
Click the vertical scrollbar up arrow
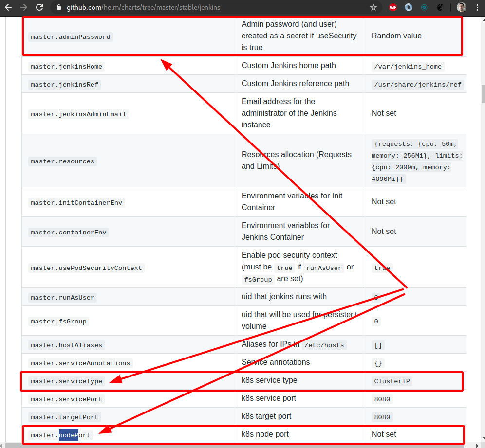[x=483, y=20]
